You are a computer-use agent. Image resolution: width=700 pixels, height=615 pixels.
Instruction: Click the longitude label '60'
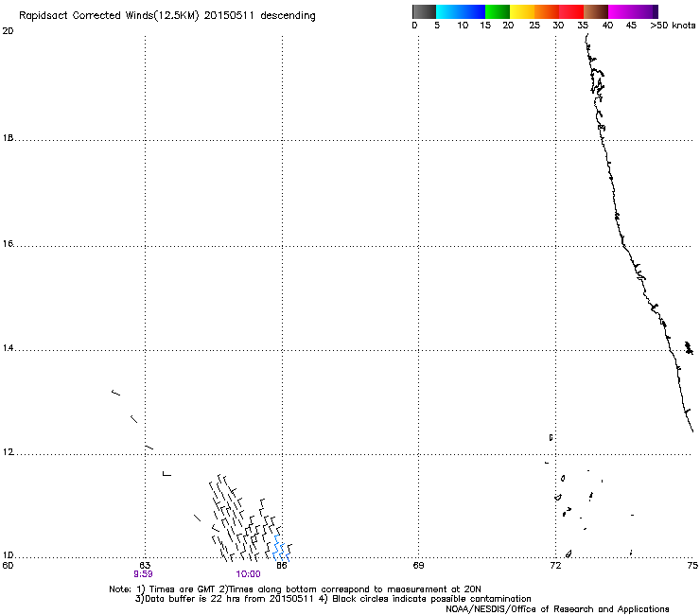point(8,566)
